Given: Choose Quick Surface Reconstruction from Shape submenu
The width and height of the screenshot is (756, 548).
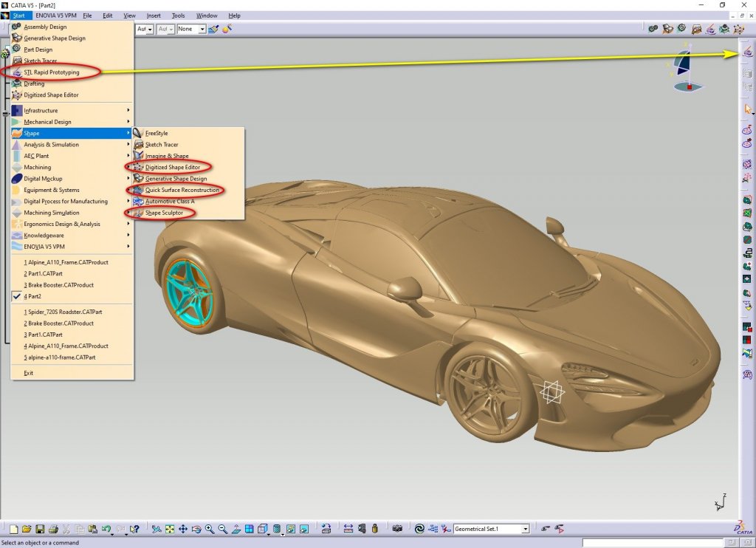Looking at the screenshot, I should click(182, 190).
